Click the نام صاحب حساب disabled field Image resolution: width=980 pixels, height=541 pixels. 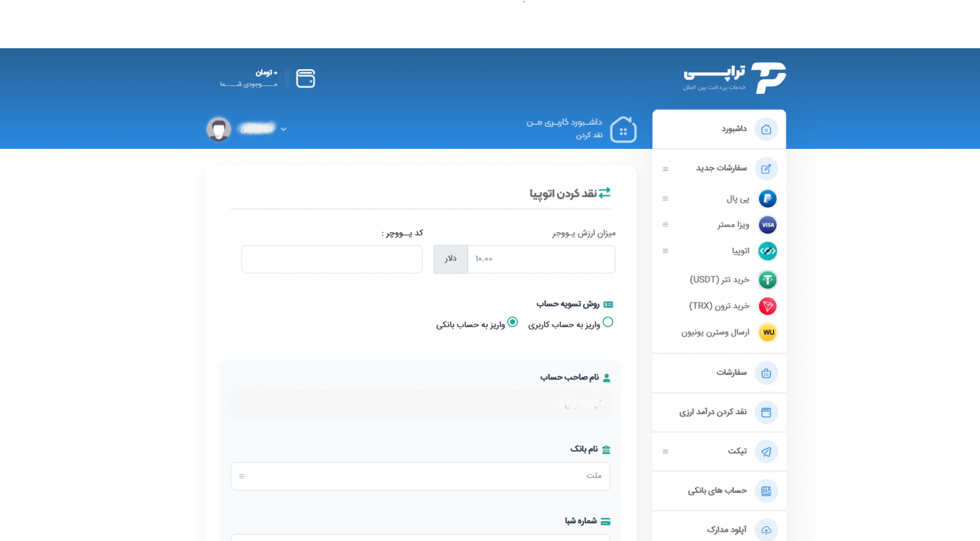(420, 404)
